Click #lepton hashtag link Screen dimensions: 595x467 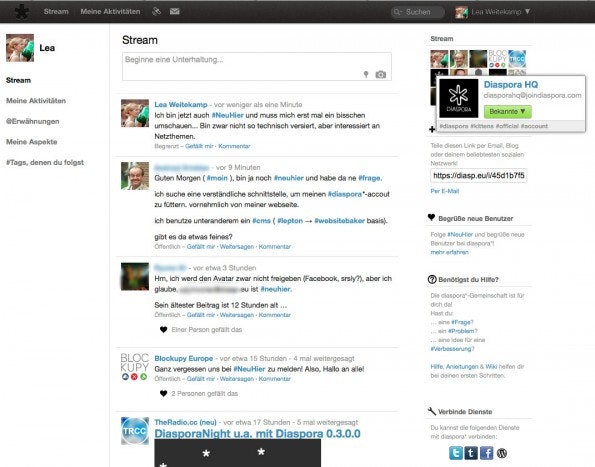[x=290, y=221]
